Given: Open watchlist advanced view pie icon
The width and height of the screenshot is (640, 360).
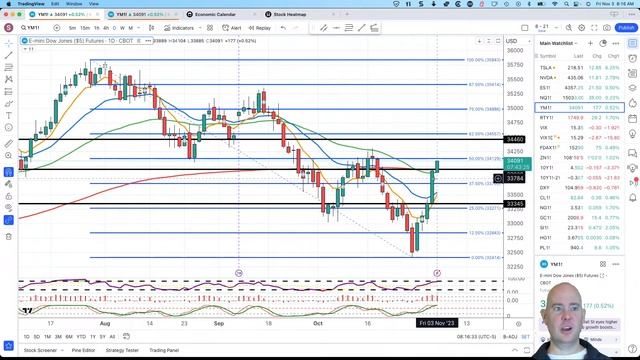Looking at the screenshot, I should tap(603, 43).
